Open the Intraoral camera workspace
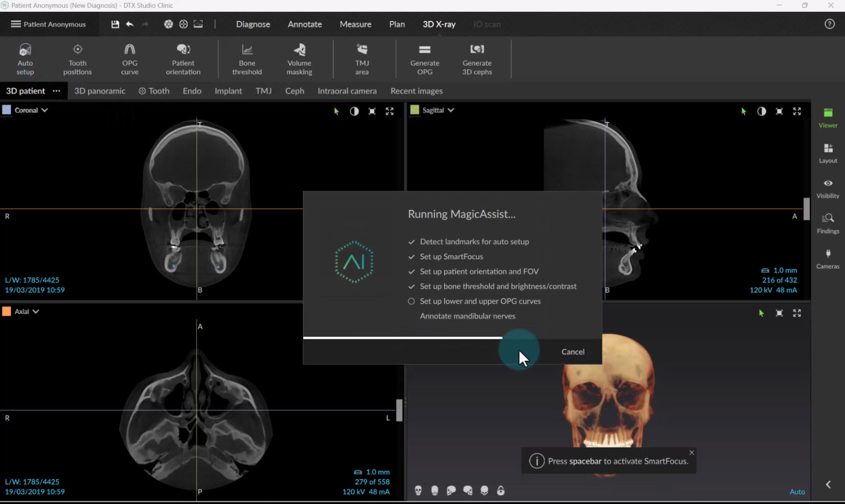This screenshot has height=504, width=845. 347,91
